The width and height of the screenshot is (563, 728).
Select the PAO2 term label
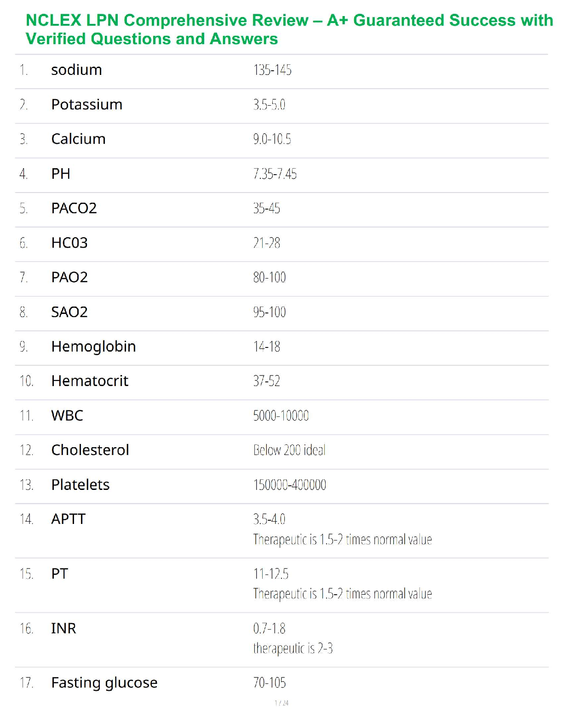69,278
